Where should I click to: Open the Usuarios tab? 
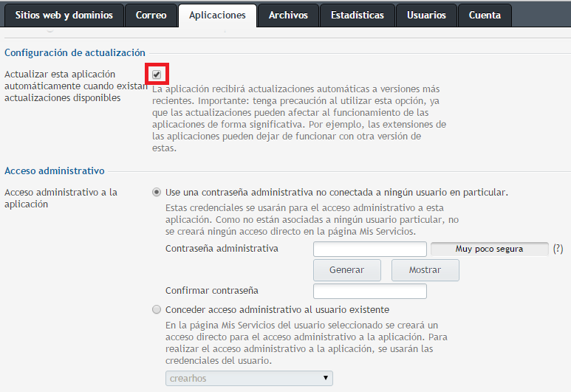tap(426, 15)
